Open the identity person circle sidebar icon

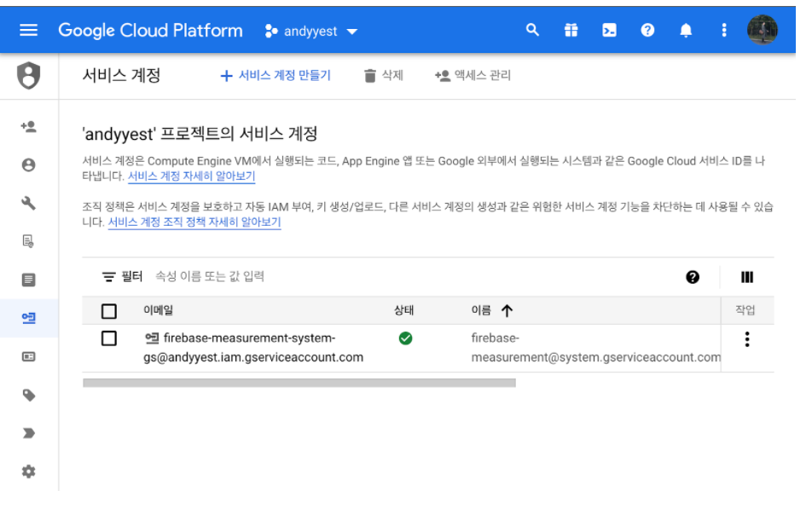click(x=28, y=165)
